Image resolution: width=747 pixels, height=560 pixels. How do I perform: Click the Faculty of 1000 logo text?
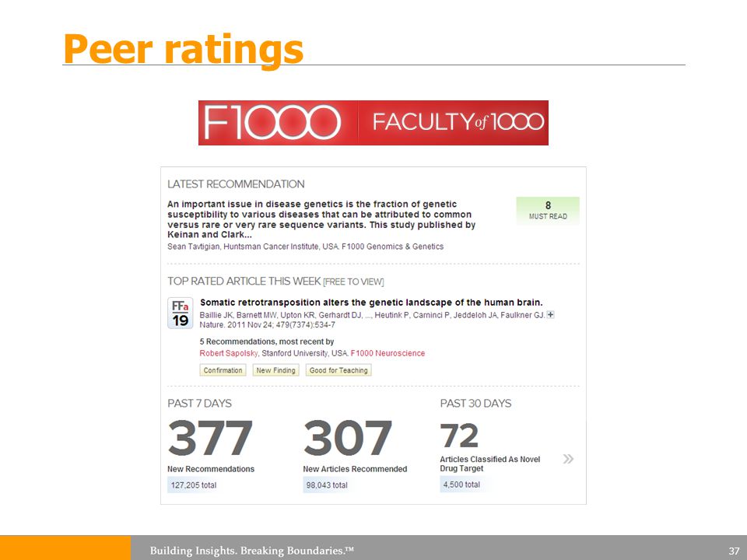pyautogui.click(x=458, y=122)
